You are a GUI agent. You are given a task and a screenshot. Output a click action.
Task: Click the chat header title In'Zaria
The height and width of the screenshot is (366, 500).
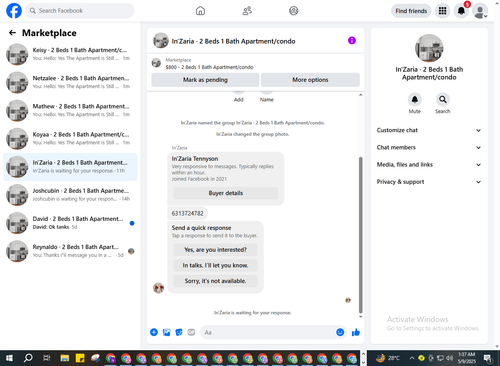click(233, 41)
